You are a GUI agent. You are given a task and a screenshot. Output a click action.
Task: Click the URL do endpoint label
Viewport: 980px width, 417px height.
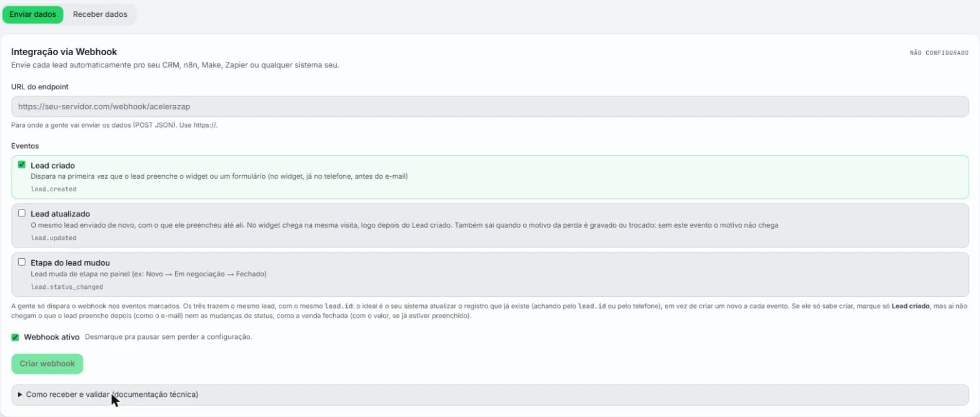(40, 86)
